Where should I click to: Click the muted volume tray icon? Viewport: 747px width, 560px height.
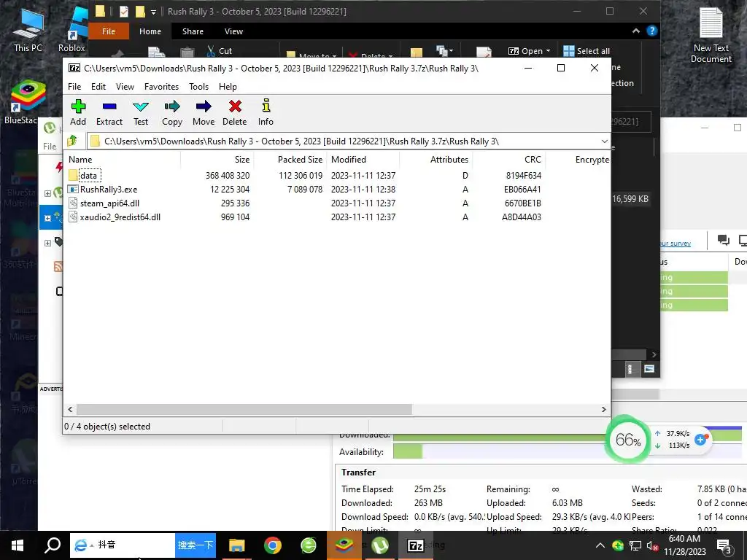[652, 545]
